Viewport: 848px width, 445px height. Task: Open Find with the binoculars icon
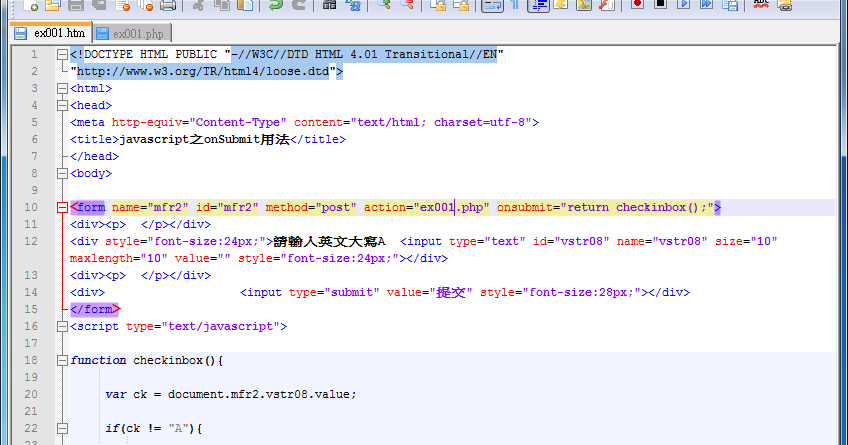[x=329, y=5]
